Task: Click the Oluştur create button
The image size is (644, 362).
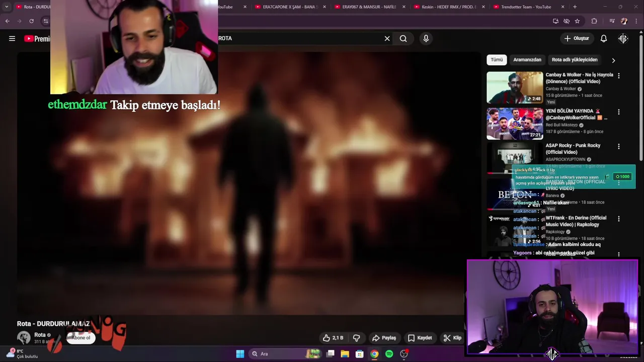Action: click(x=576, y=38)
